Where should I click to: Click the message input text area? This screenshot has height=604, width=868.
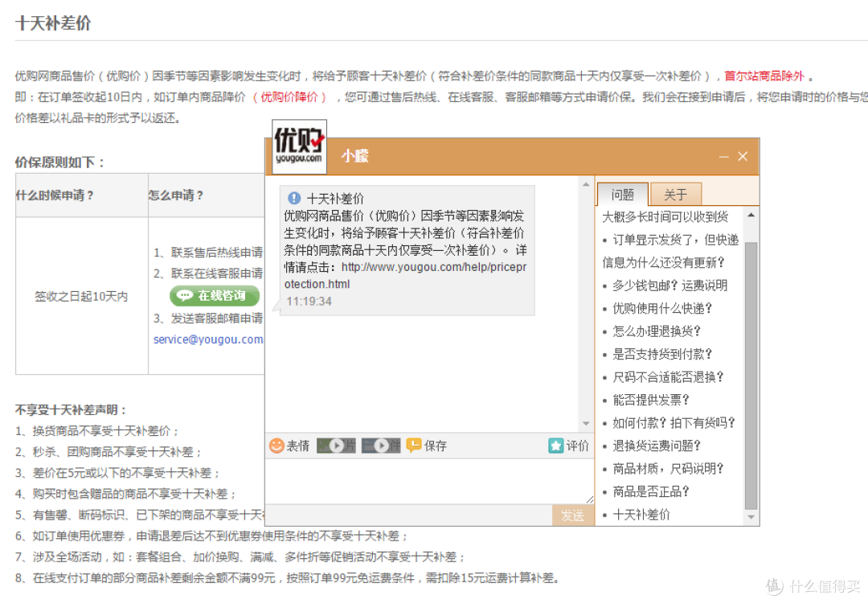pos(429,481)
